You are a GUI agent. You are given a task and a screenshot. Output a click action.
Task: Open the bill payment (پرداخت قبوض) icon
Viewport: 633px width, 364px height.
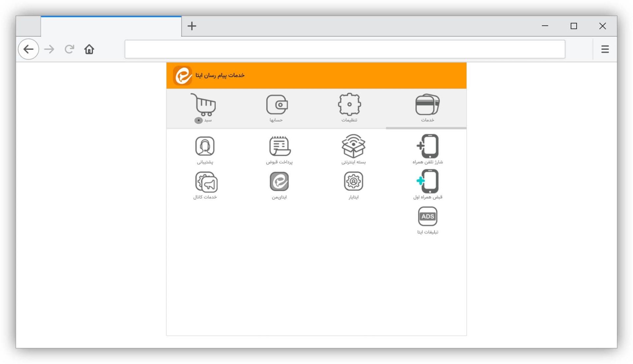(x=280, y=146)
